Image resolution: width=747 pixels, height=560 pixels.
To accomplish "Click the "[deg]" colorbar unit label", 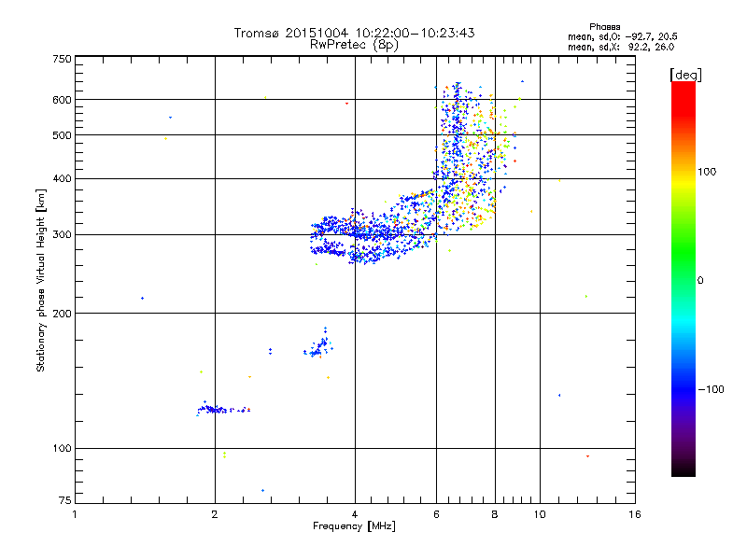I will click(x=685, y=75).
